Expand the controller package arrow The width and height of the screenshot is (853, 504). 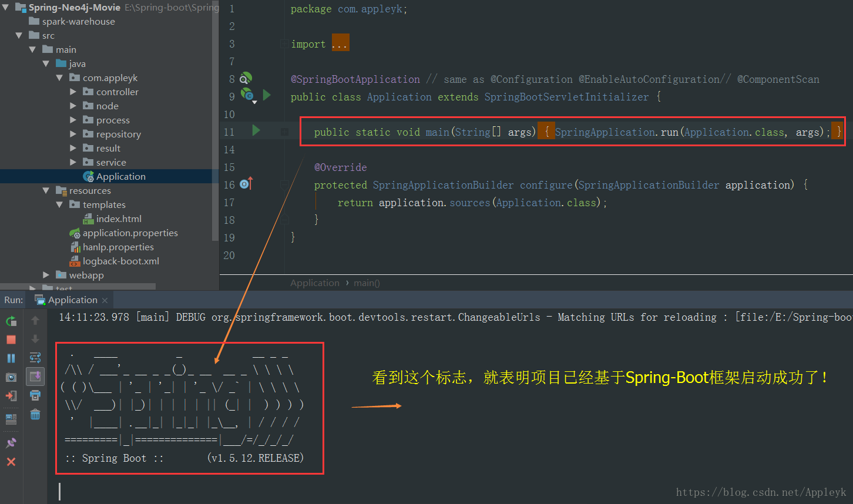73,92
